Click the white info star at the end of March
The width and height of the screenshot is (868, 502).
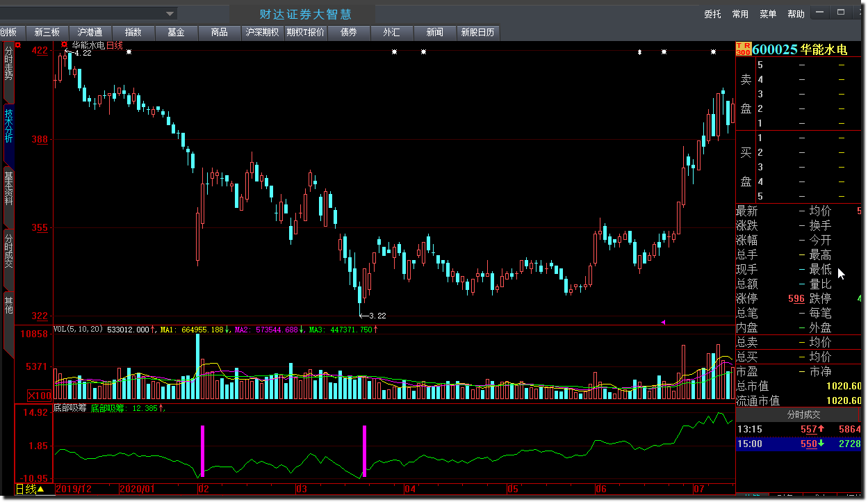click(x=423, y=52)
